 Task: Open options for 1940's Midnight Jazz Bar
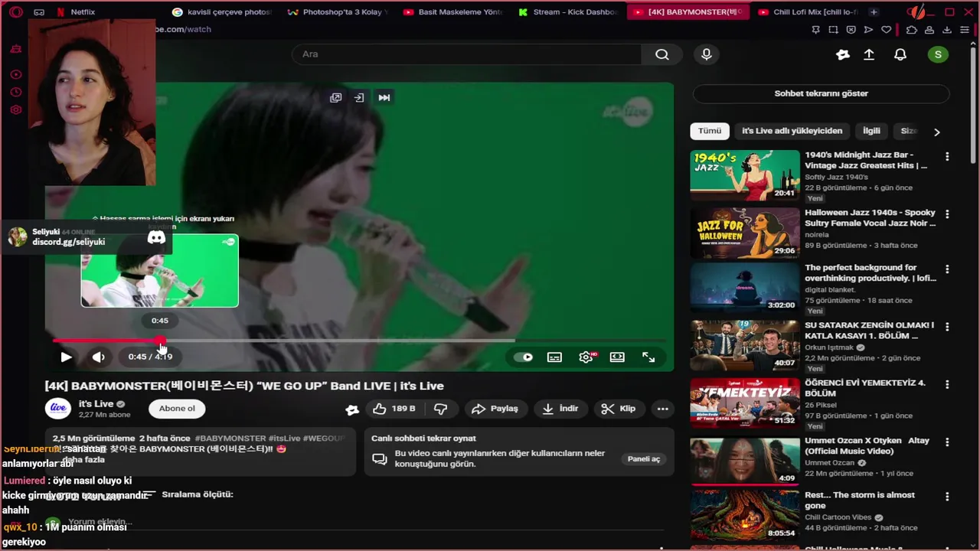(947, 156)
